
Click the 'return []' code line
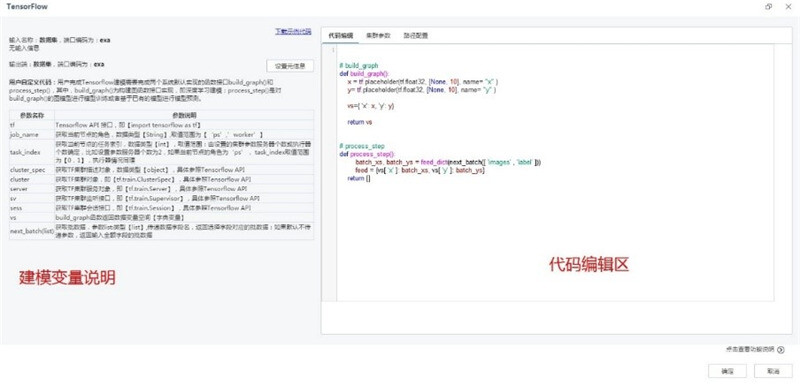click(358, 178)
